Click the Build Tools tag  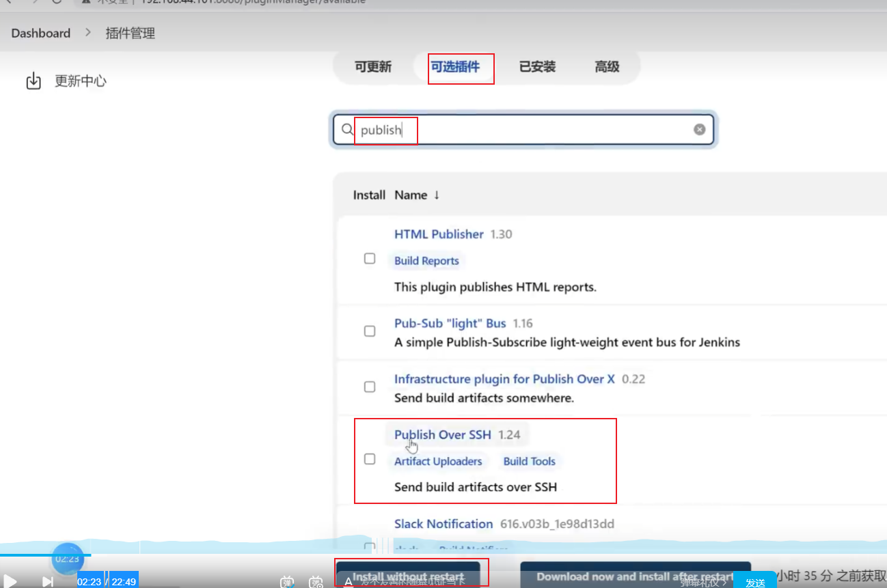coord(530,462)
